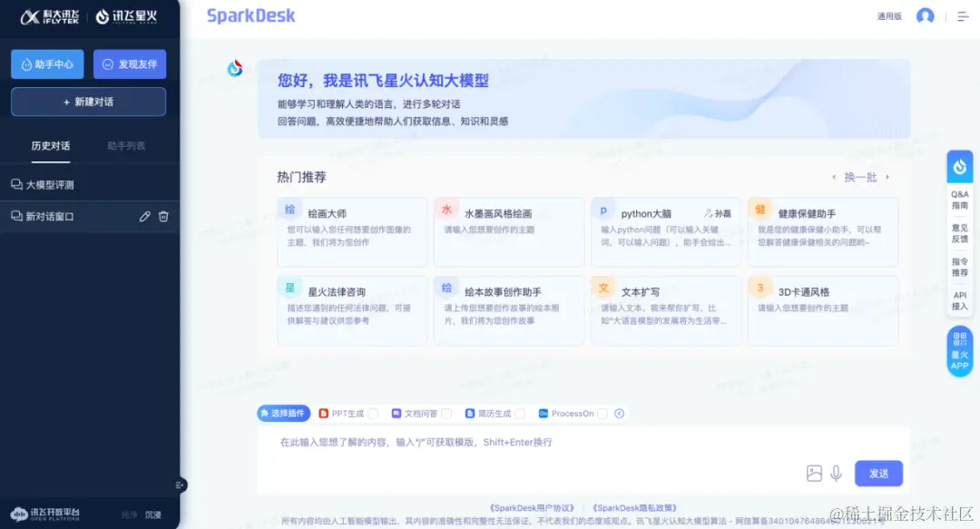Click the microphone icon to use voice input
980x529 pixels.
tap(836, 473)
